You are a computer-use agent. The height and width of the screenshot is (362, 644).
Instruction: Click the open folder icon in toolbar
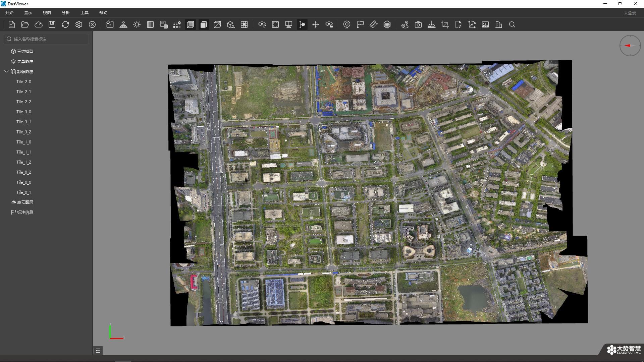coord(25,24)
